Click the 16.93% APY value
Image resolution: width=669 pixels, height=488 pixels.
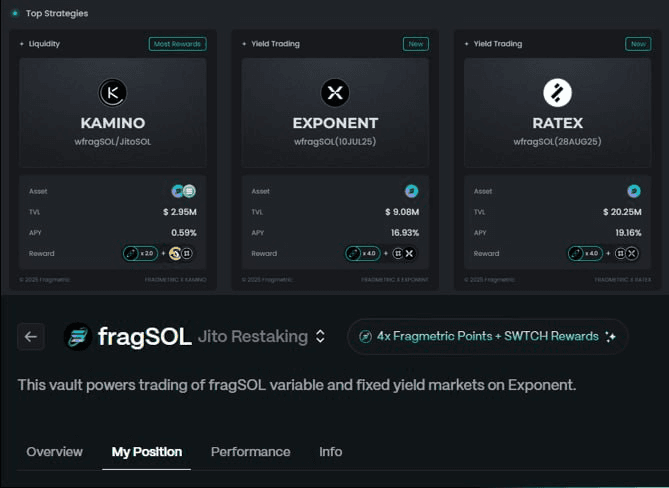[405, 233]
